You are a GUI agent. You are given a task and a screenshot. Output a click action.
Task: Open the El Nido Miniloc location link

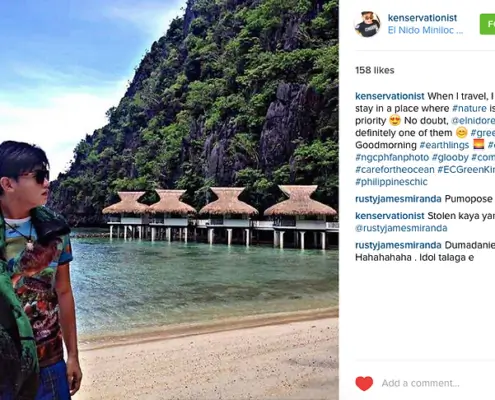tap(425, 30)
